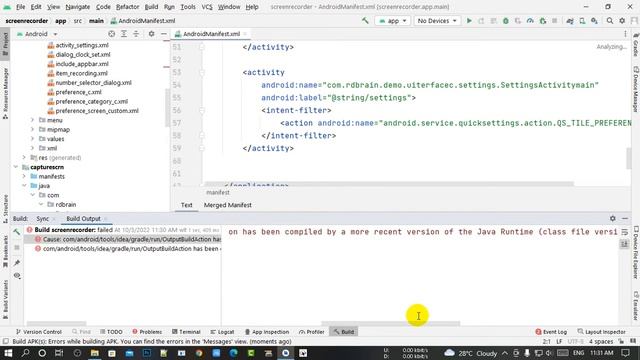640x360 pixels.
Task: Switch to Sync tab in Build panel
Action: 42,218
